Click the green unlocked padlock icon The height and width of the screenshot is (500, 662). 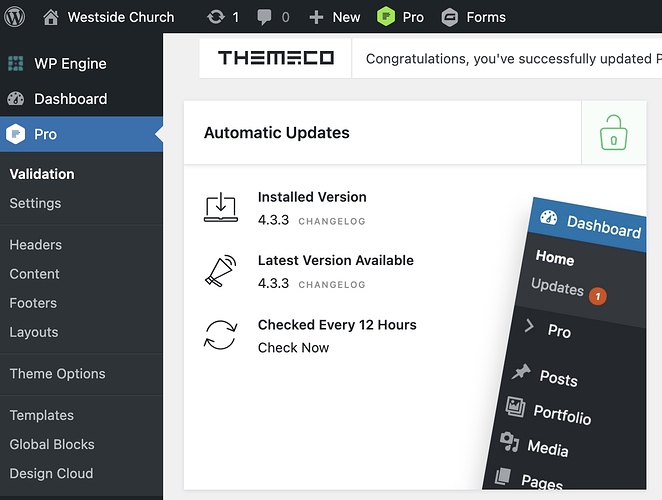[x=613, y=133]
